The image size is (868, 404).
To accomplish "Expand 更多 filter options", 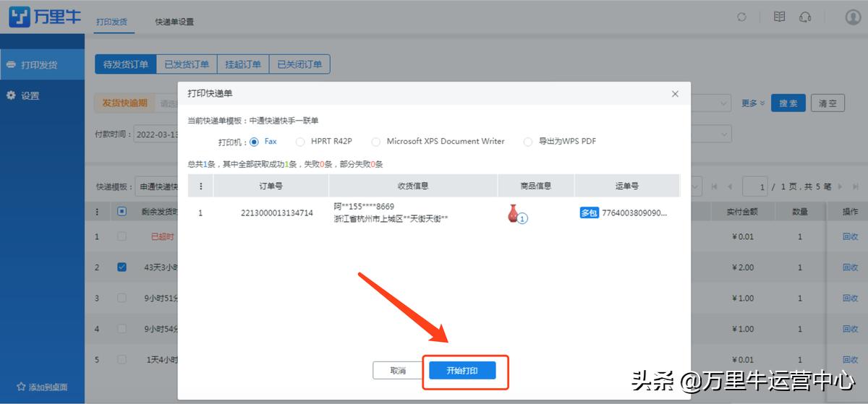I will [x=753, y=103].
